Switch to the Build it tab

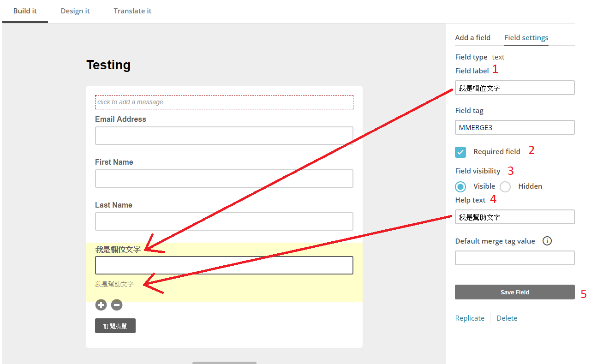click(25, 11)
